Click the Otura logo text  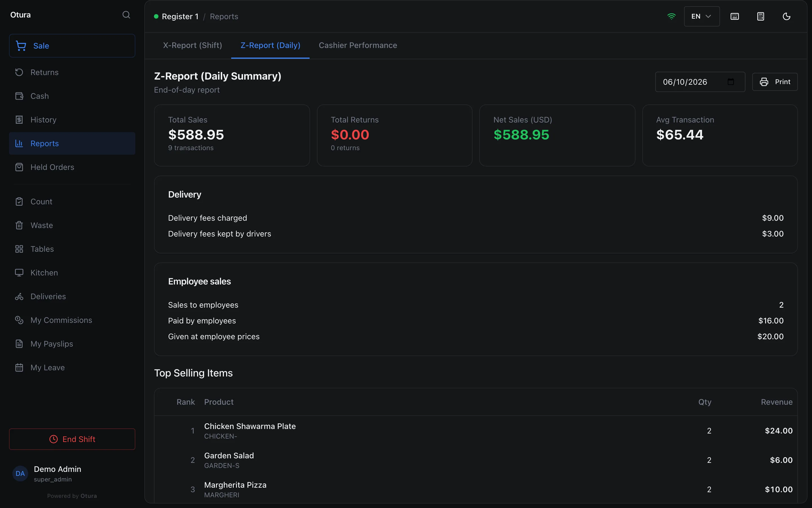tap(21, 15)
